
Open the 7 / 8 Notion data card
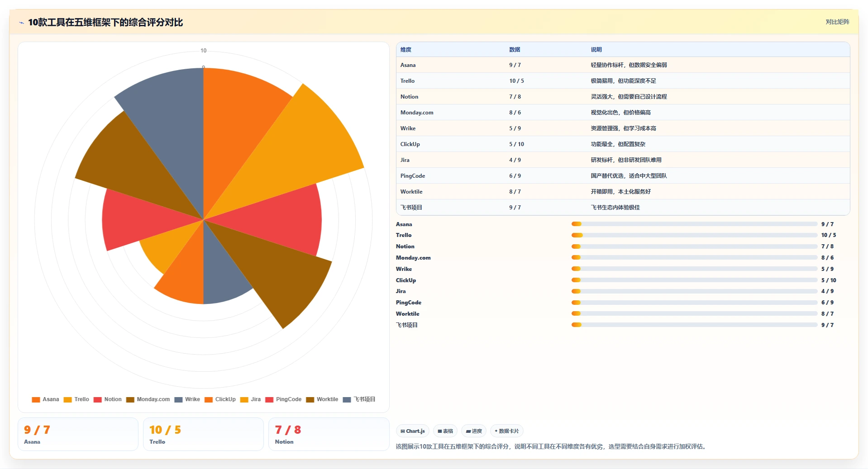pos(329,434)
